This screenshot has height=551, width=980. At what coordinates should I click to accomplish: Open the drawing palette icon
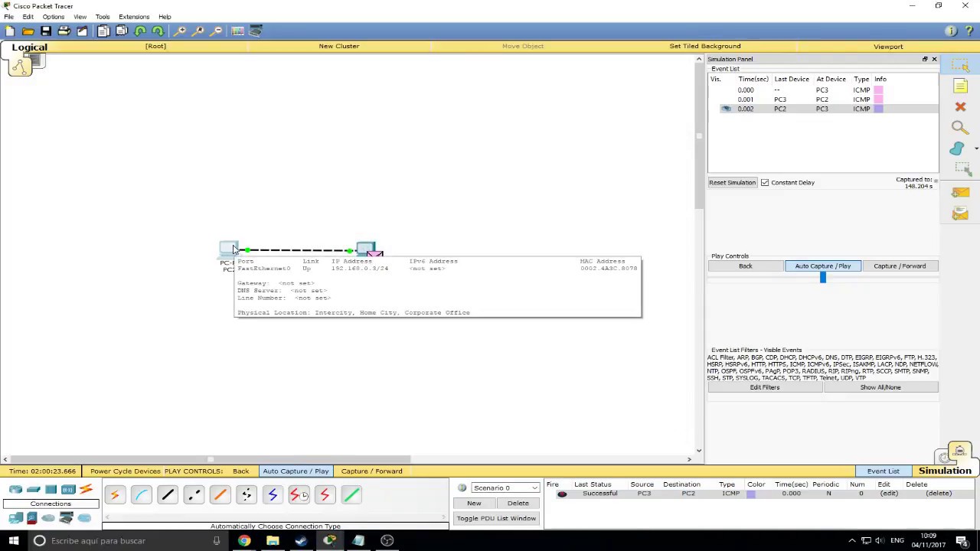pos(237,31)
